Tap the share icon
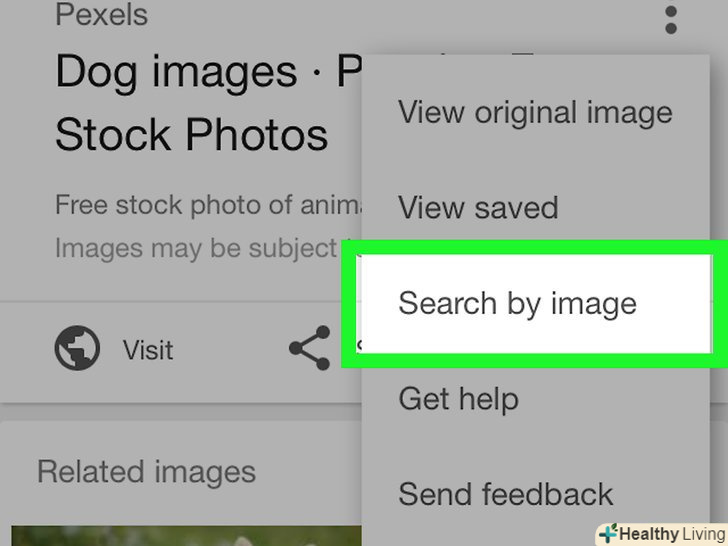Image resolution: width=728 pixels, height=546 pixels. 309,348
